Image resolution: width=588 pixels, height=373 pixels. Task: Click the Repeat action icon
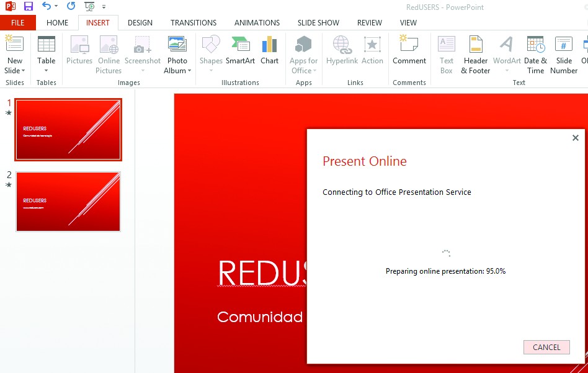(x=71, y=6)
